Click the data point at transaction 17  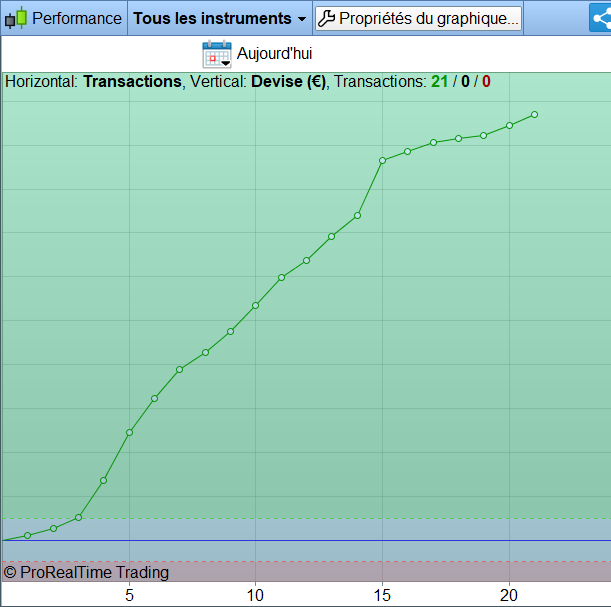[433, 143]
